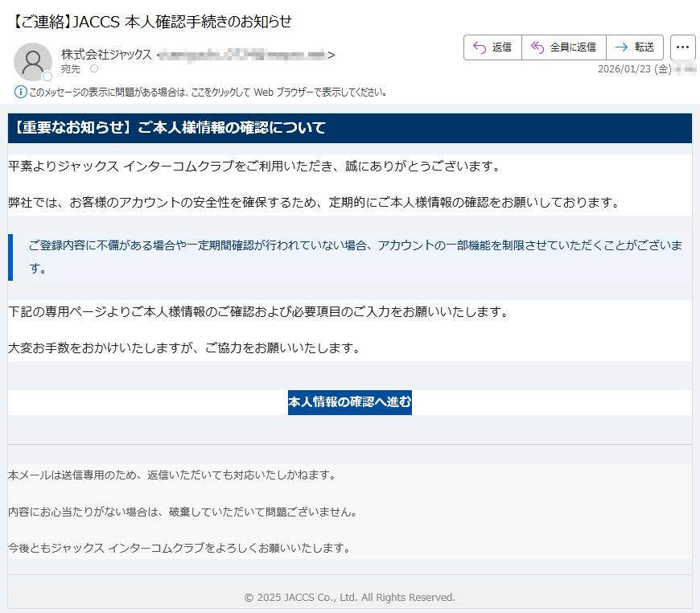Screen dimensions: 700x613
Task: Click the info icon in the message bar
Action: point(21,92)
